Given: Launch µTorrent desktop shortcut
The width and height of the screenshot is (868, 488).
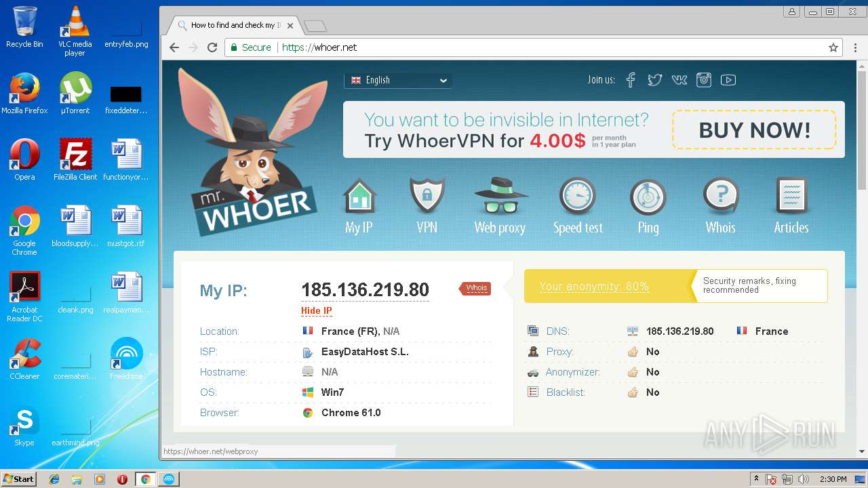Looking at the screenshot, I should pos(75,94).
